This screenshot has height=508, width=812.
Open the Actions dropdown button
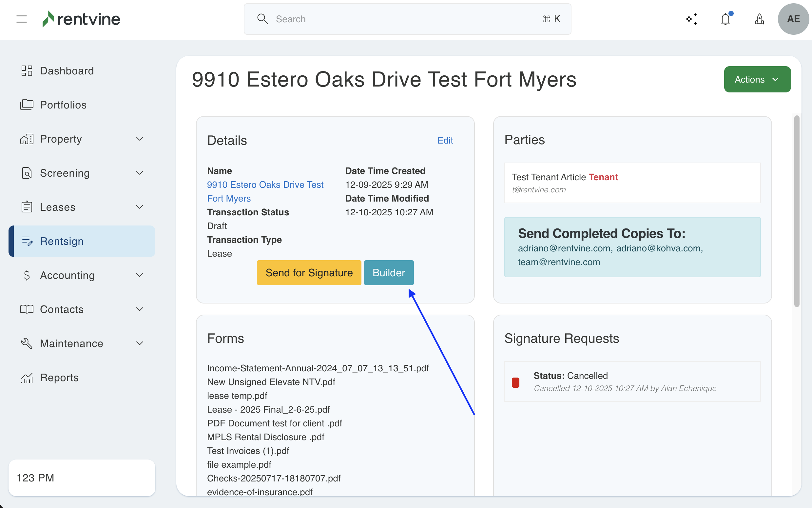[x=757, y=79]
